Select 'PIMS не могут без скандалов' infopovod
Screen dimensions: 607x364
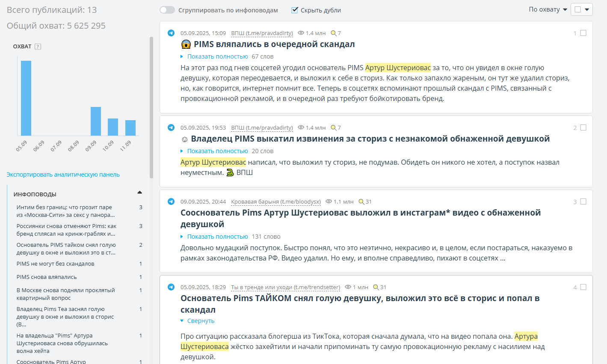[x=55, y=263]
